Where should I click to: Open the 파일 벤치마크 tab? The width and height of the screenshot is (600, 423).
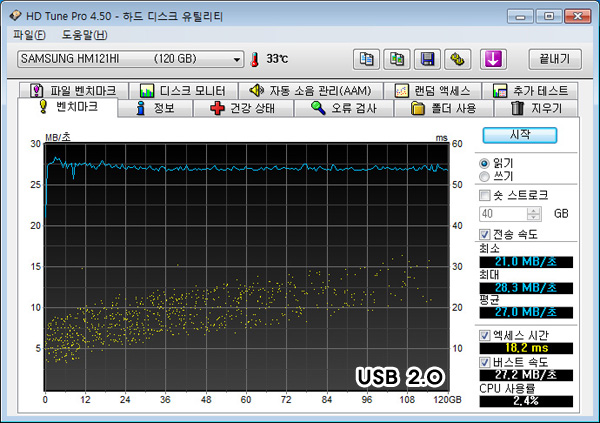click(74, 91)
